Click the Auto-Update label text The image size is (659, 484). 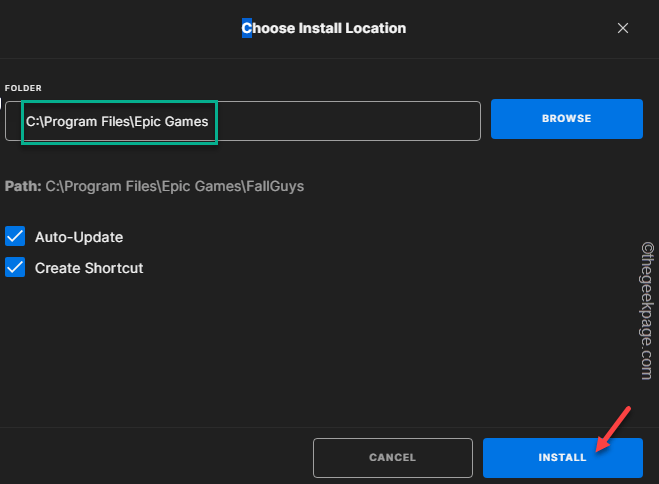[x=79, y=237]
